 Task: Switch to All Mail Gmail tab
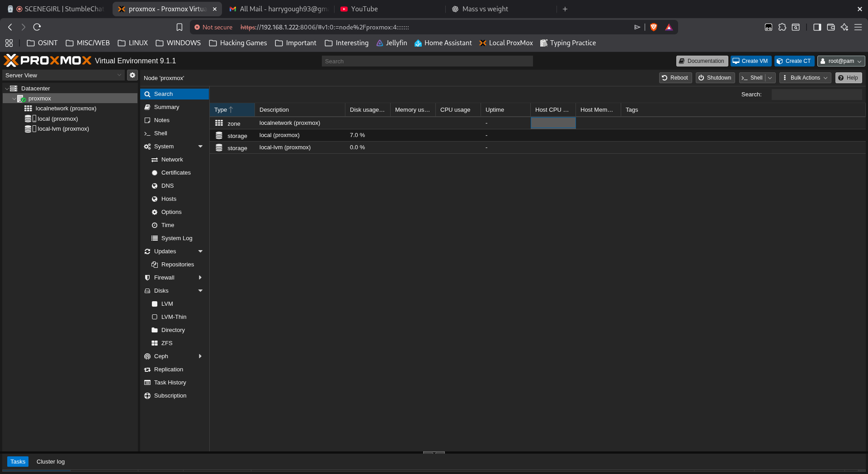pyautogui.click(x=278, y=9)
